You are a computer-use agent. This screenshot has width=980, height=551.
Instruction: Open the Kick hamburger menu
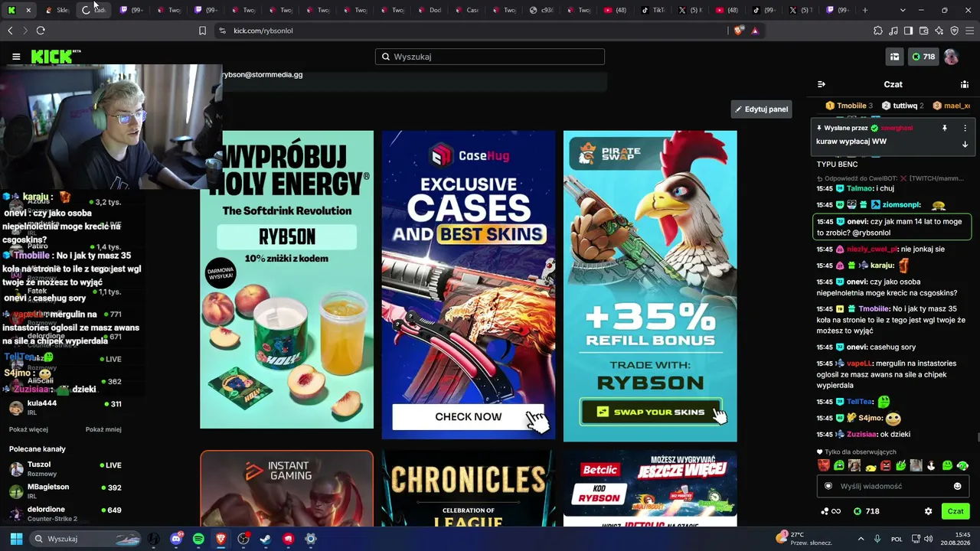16,57
